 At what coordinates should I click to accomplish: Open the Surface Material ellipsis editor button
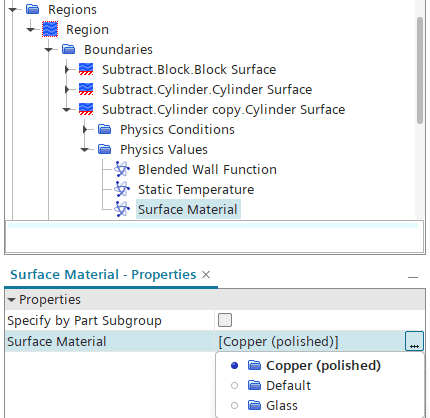tap(414, 341)
